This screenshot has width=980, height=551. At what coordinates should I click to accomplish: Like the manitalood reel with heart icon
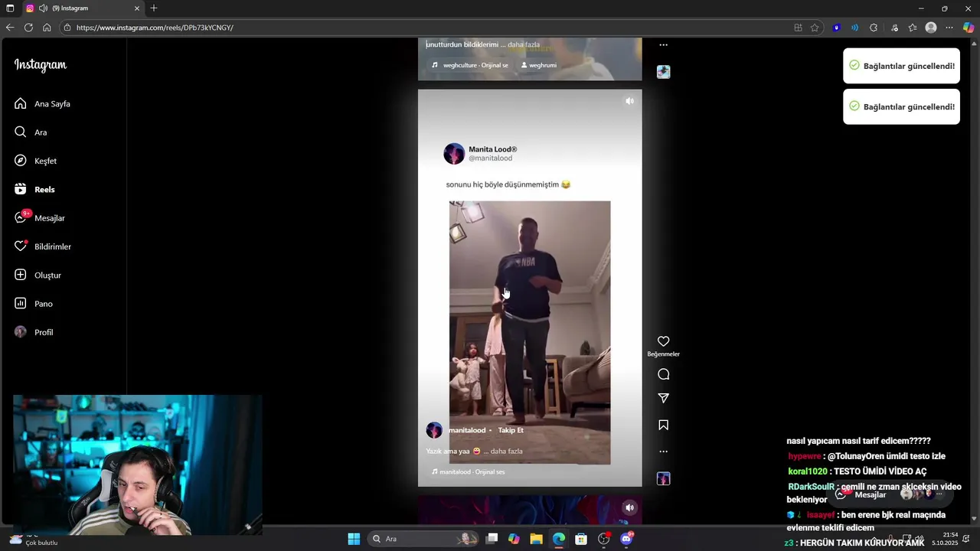click(664, 341)
